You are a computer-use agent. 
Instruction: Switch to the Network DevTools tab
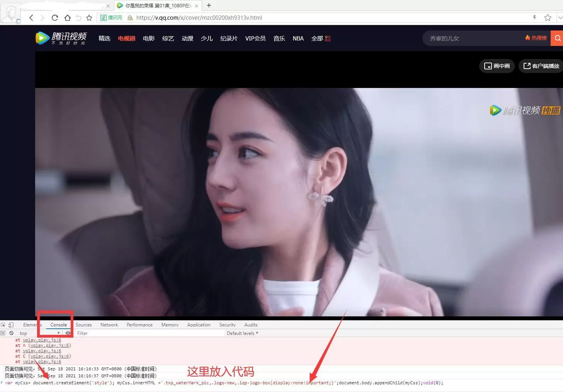click(109, 325)
